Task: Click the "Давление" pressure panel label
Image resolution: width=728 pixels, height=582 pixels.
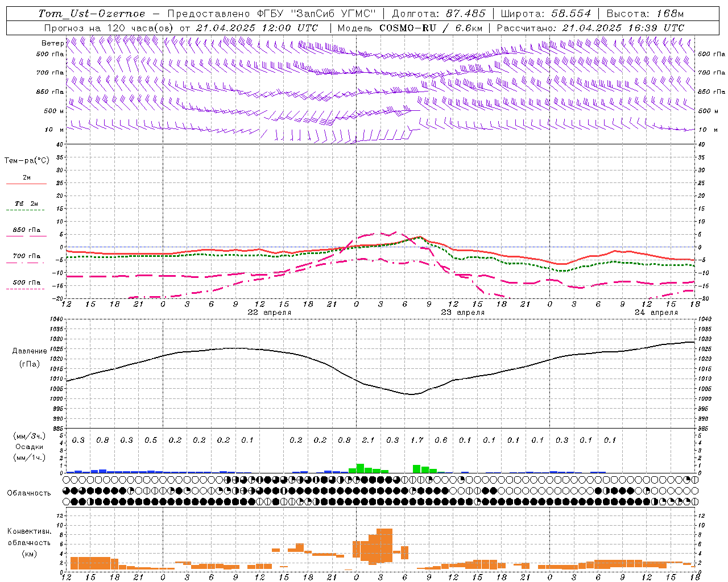Action: click(x=30, y=351)
